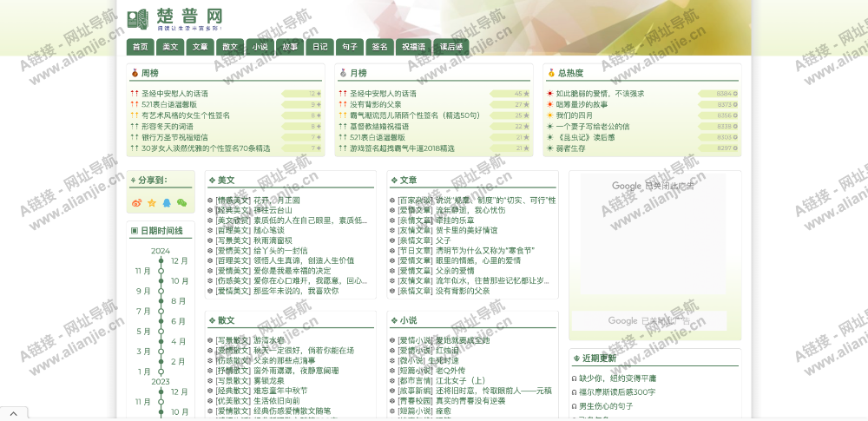Click the [青春校园] category tag
868x421 pixels.
[415, 400]
